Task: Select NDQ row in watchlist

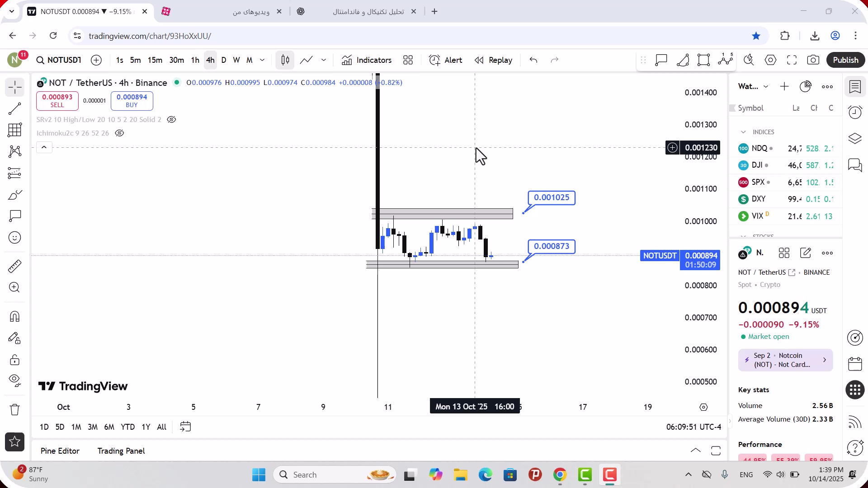Action: pos(786,149)
